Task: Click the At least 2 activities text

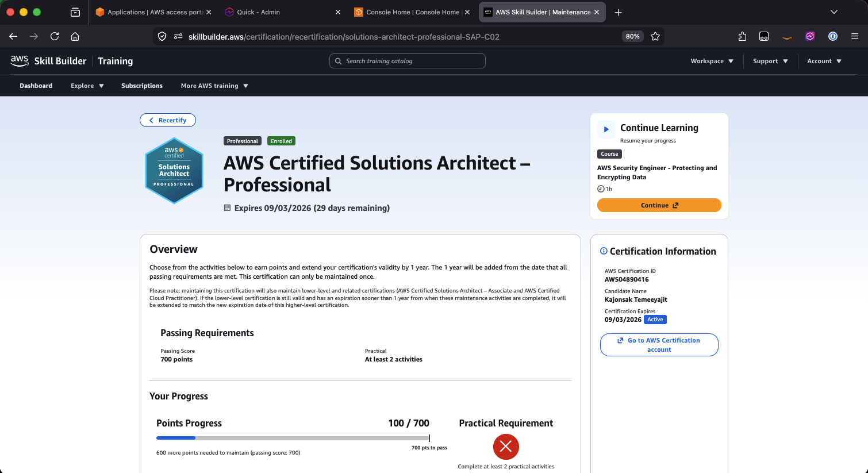Action: point(394,359)
